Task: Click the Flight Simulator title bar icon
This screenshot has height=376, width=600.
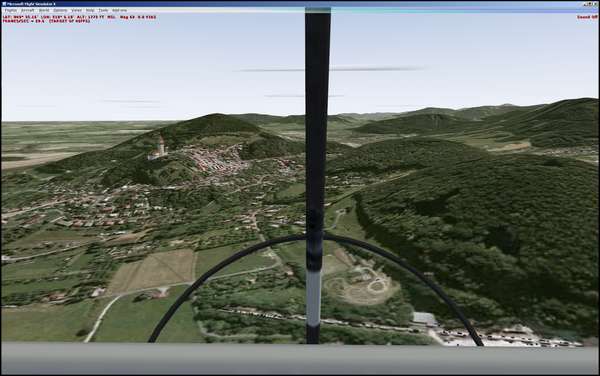Action: pyautogui.click(x=4, y=4)
